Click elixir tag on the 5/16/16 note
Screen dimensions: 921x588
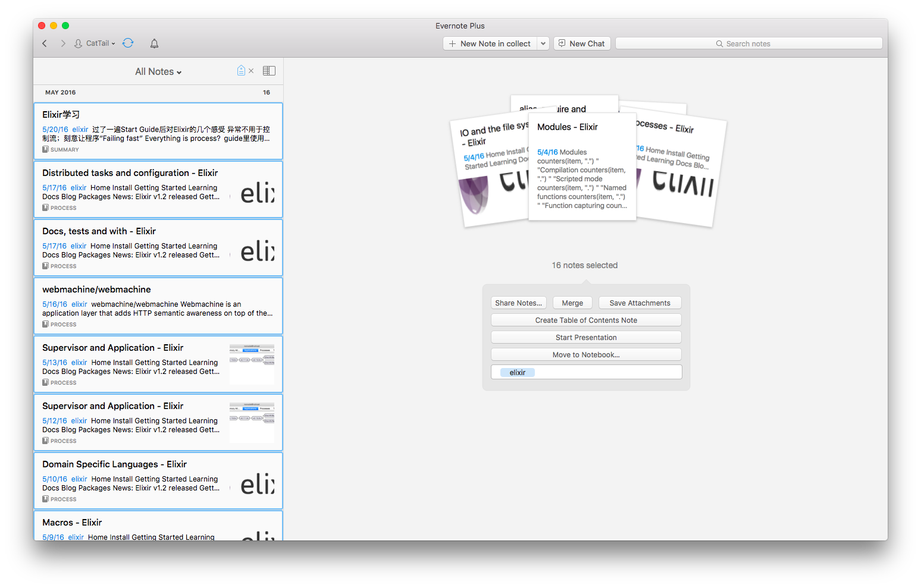[x=79, y=304]
